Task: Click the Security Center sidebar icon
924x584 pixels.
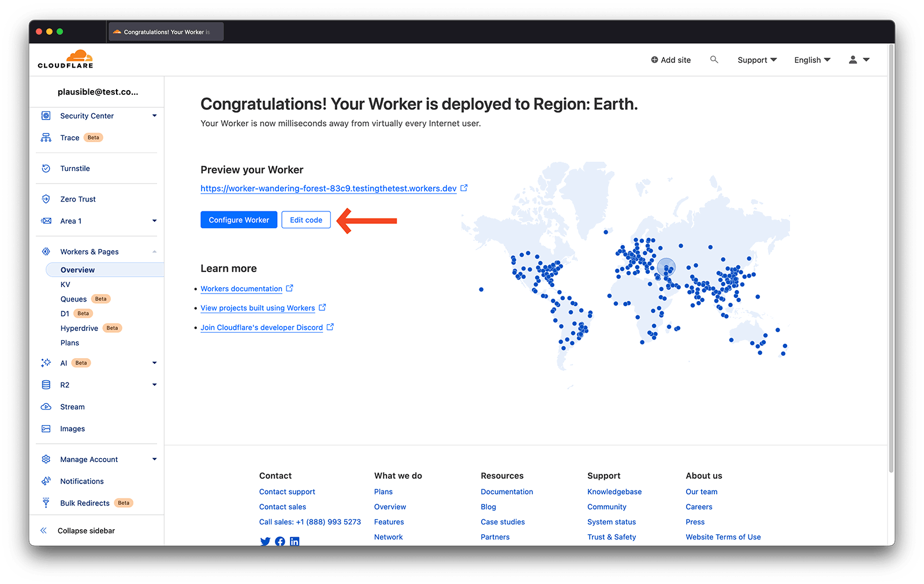Action: click(x=46, y=116)
